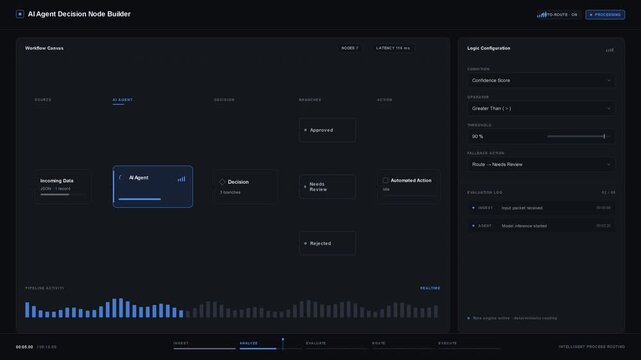Click the diamond icon on Decision node
Viewport: 641px width, 360px height.
222,182
